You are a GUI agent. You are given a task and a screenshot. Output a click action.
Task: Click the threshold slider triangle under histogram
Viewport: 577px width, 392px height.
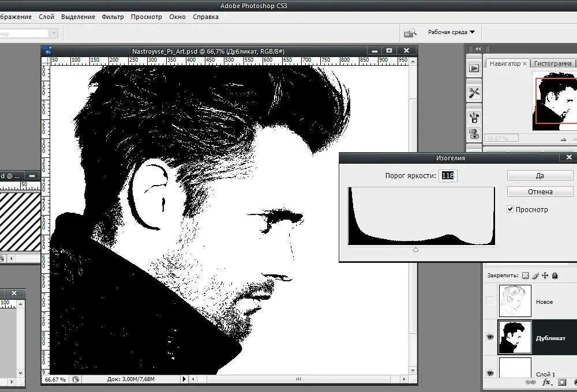click(x=415, y=250)
